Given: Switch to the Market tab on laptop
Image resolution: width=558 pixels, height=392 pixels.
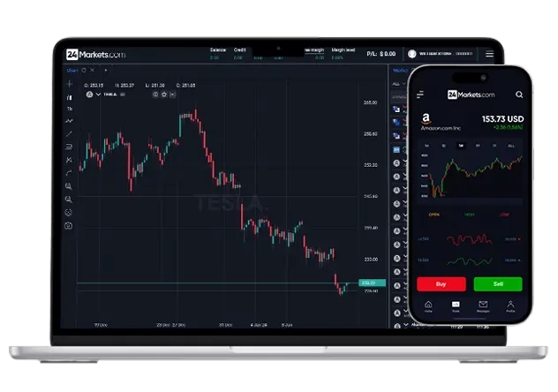Looking at the screenshot, I should (400, 71).
